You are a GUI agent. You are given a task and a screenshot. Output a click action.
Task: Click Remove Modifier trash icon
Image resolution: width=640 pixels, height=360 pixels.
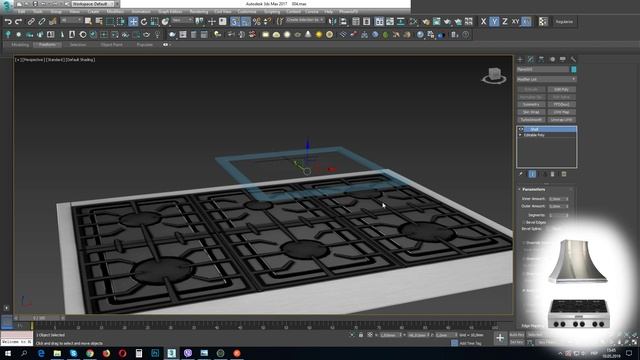[x=553, y=174]
